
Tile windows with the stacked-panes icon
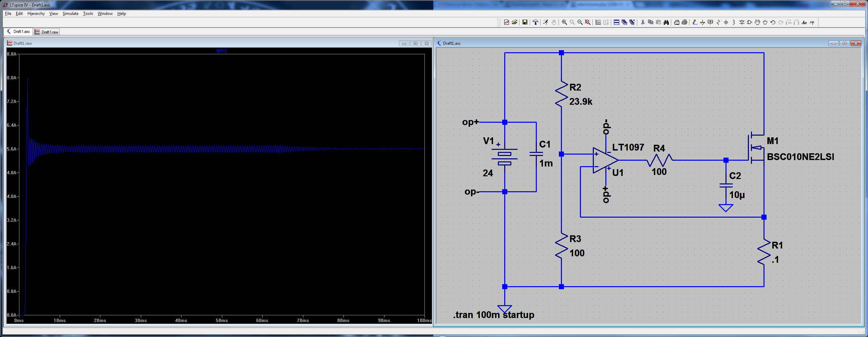[617, 22]
